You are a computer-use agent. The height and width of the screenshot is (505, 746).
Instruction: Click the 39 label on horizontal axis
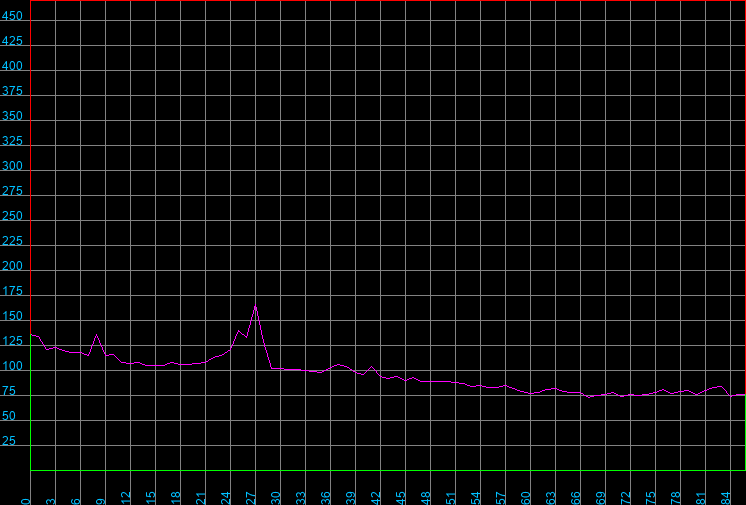click(350, 498)
